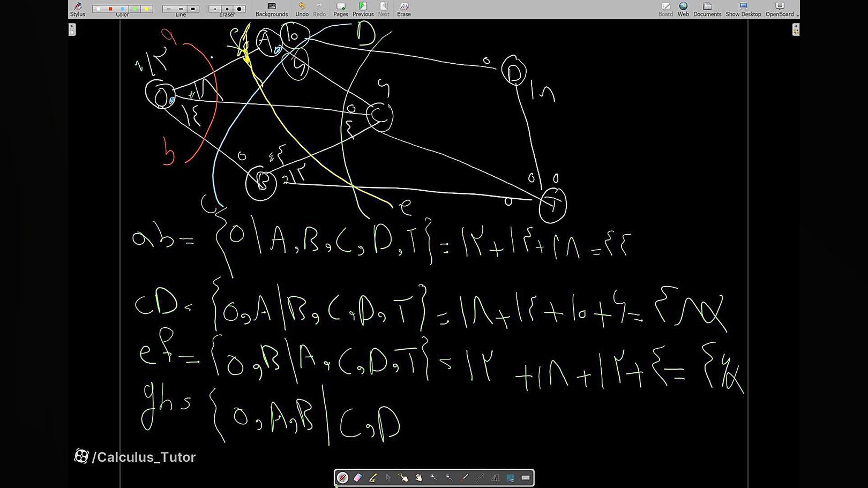Select the Highlighter tool
This screenshot has height=488, width=868.
coord(373,477)
